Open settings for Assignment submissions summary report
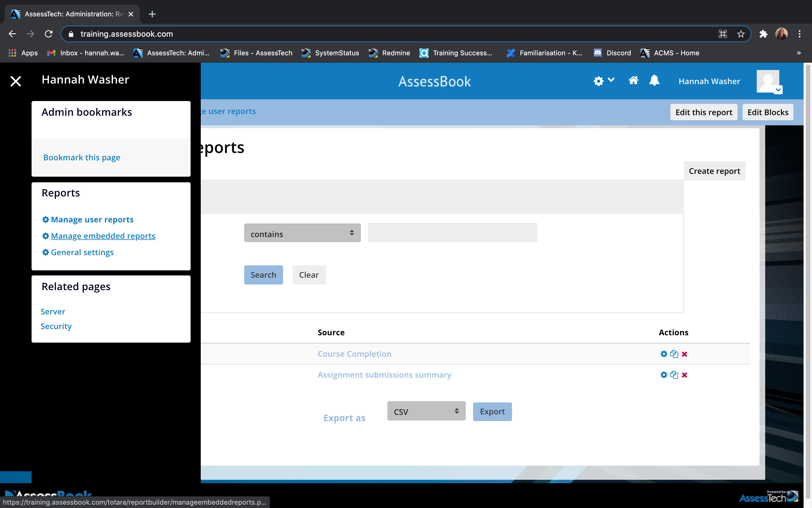 (x=663, y=375)
